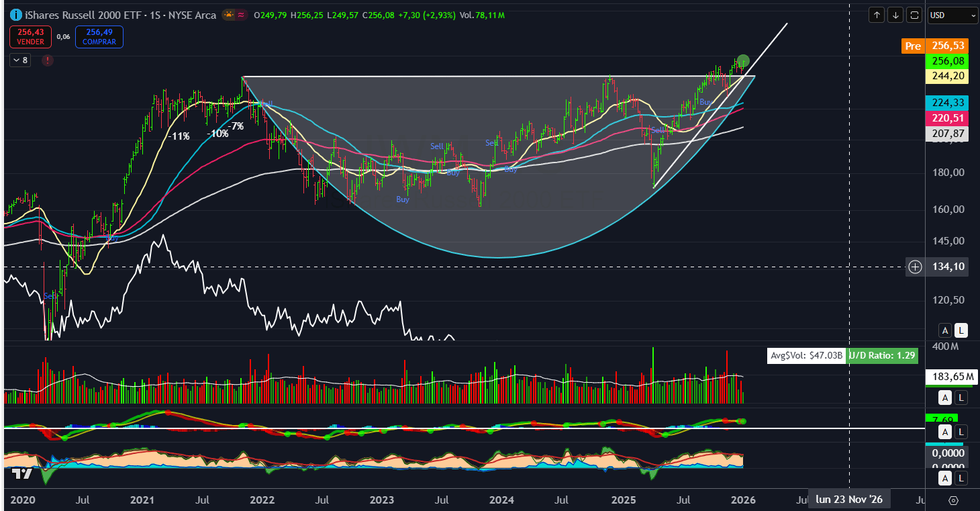The width and height of the screenshot is (980, 511).
Task: Click the green 256,08 last price label
Action: click(948, 61)
